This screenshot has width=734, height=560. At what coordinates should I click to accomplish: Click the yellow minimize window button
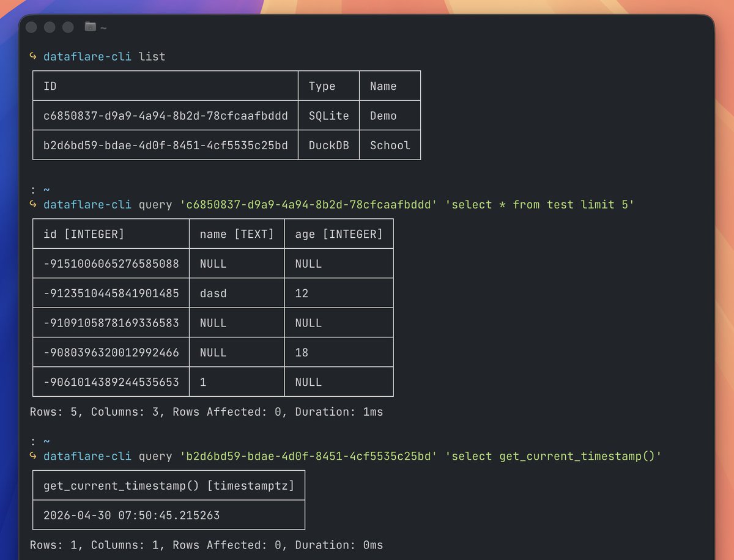pos(50,27)
